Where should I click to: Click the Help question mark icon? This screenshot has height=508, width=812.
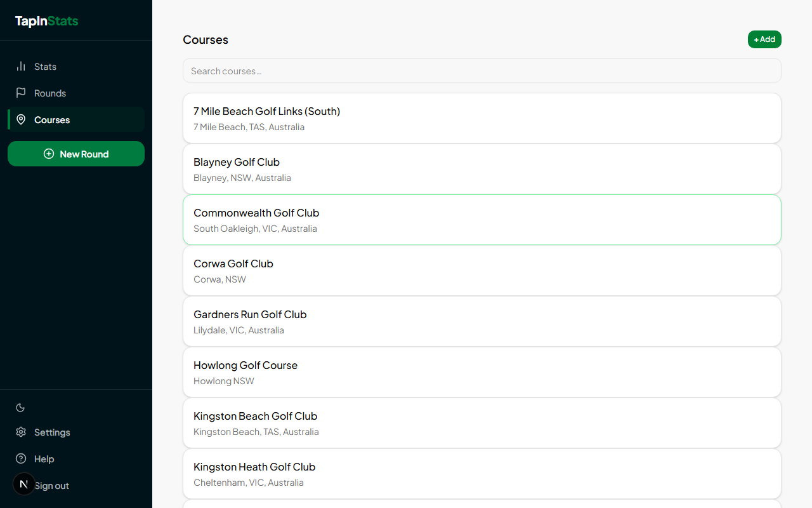20,458
